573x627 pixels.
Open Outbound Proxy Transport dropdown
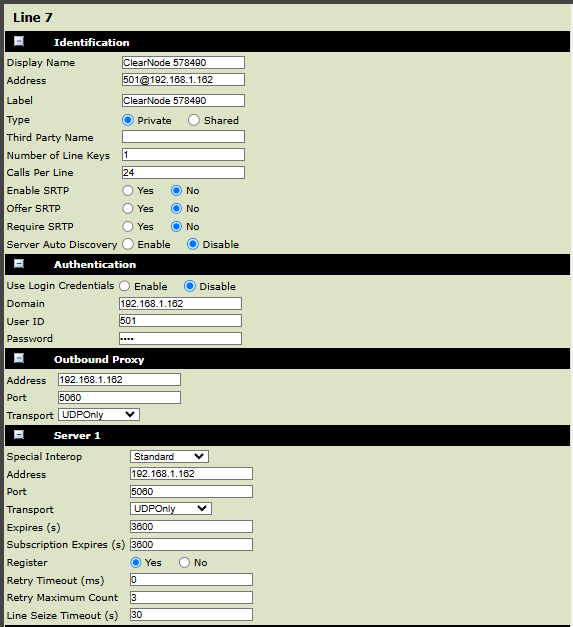pos(99,414)
